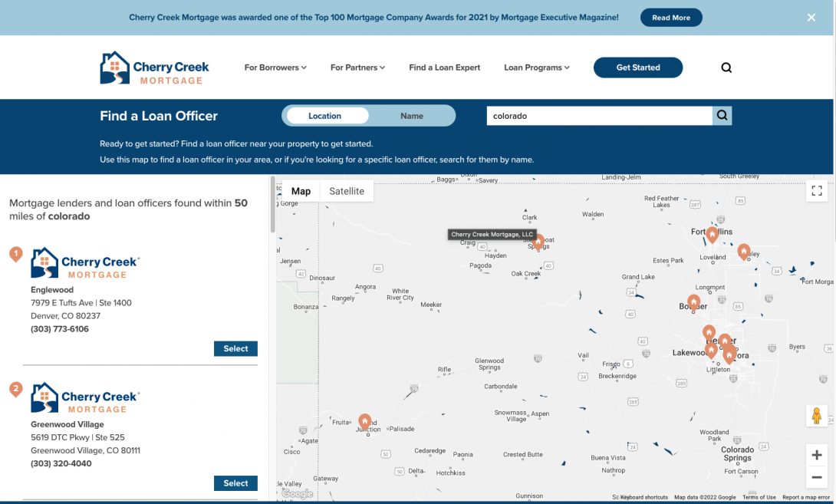The image size is (836, 504).
Task: Click the Greeley map marker
Action: point(744,251)
